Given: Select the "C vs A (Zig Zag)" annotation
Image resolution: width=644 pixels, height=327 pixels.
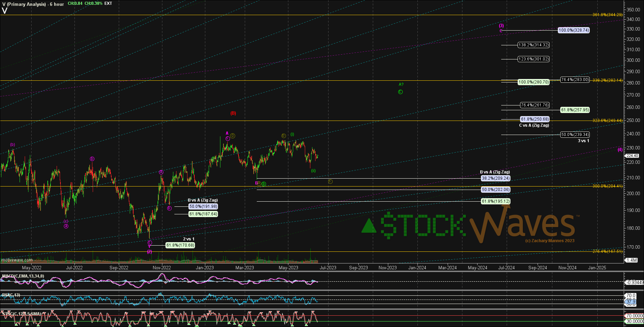Looking at the screenshot, I should (534, 125).
